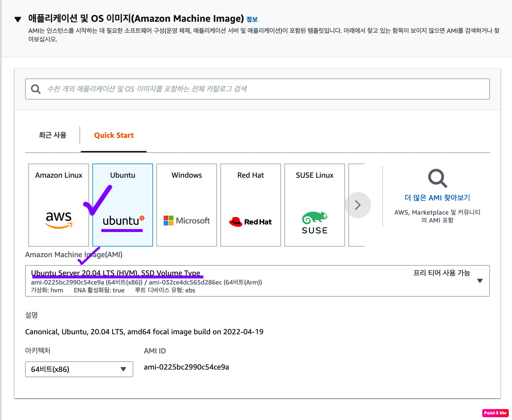
Task: Click the AMI ID ami-0225bc2990c54ce9a value
Action: [186, 367]
